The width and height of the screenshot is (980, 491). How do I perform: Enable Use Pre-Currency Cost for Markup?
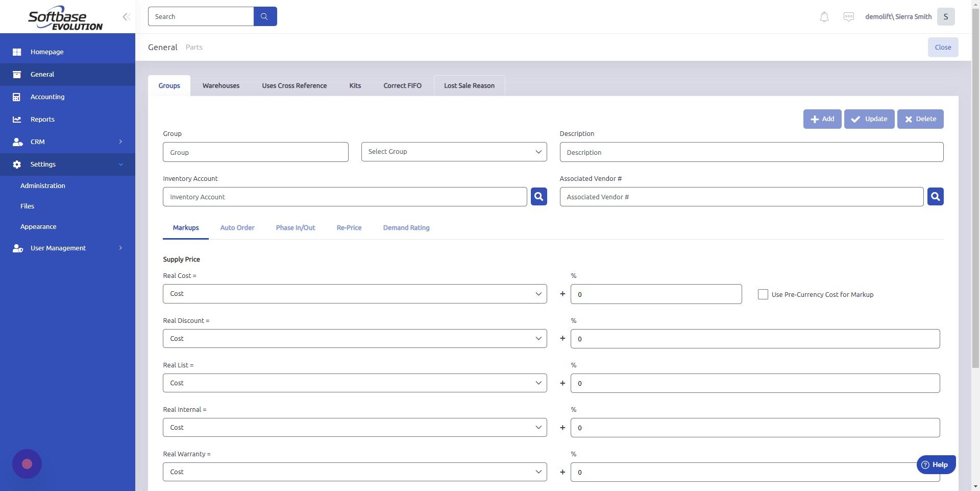coord(763,294)
